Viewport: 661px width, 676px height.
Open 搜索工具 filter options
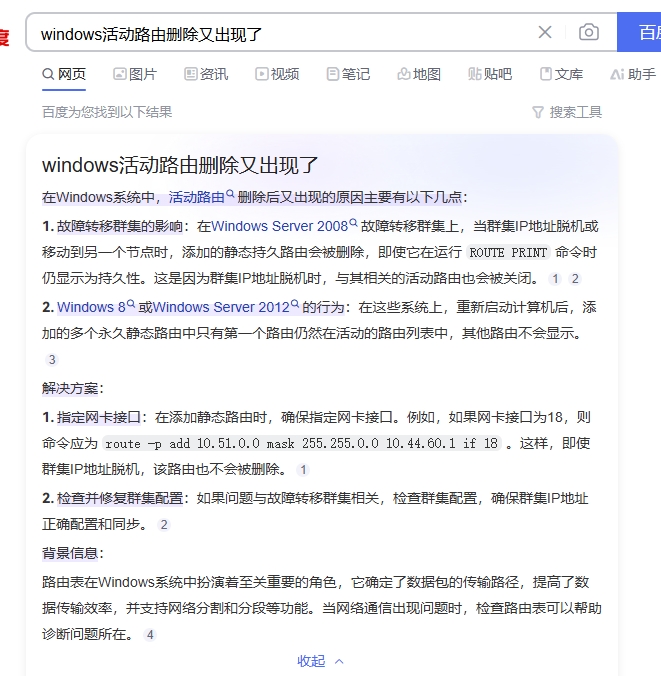567,112
